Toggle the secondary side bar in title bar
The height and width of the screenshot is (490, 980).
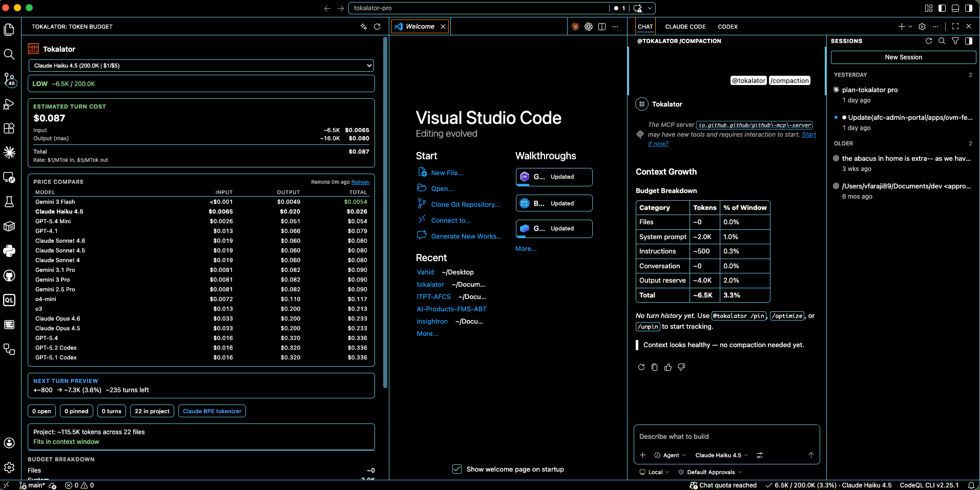969,8
